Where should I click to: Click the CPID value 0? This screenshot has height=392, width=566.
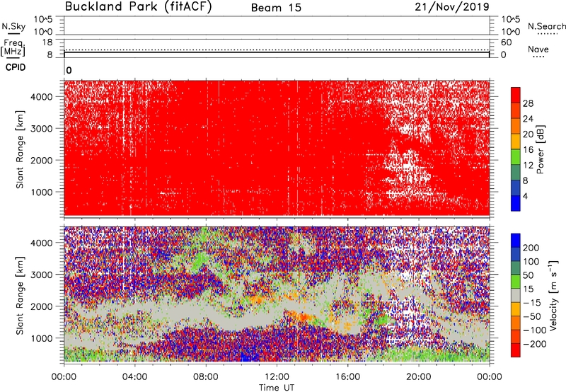point(69,70)
